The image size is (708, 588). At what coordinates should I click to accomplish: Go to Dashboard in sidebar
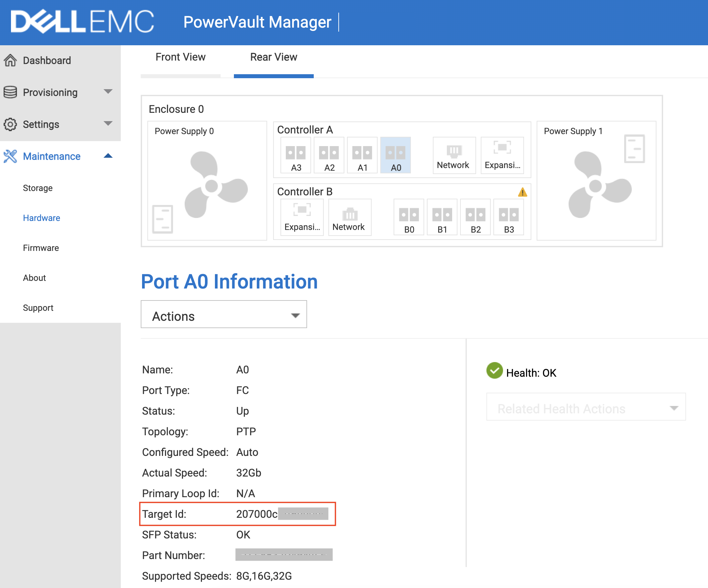[x=47, y=60]
